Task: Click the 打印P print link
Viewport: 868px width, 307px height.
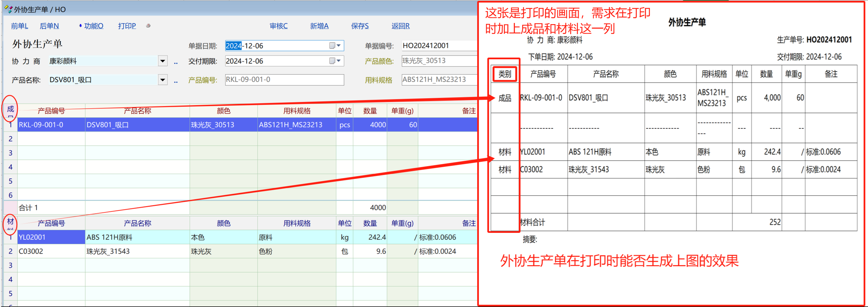Action: (x=127, y=26)
